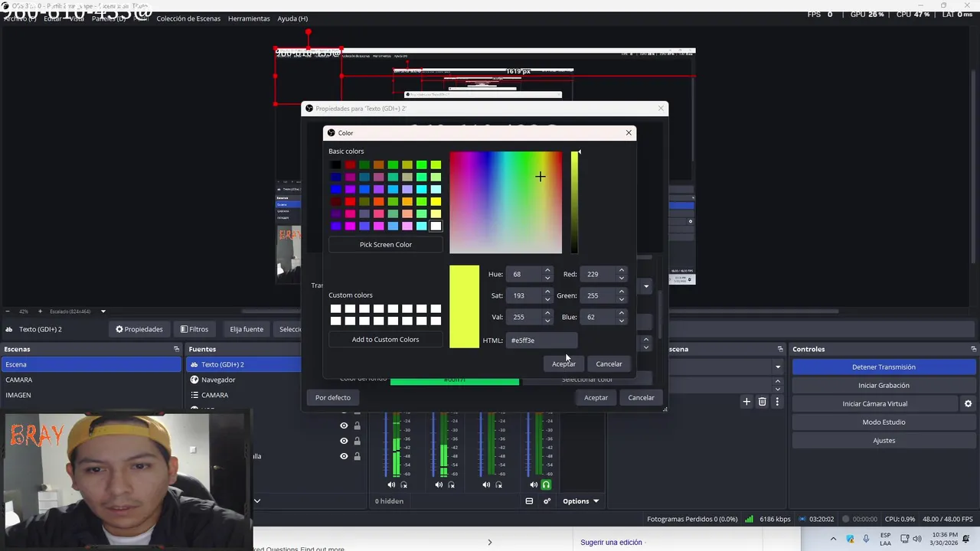This screenshot has height=551, width=980.
Task: Open the Filtros button
Action: pos(194,329)
